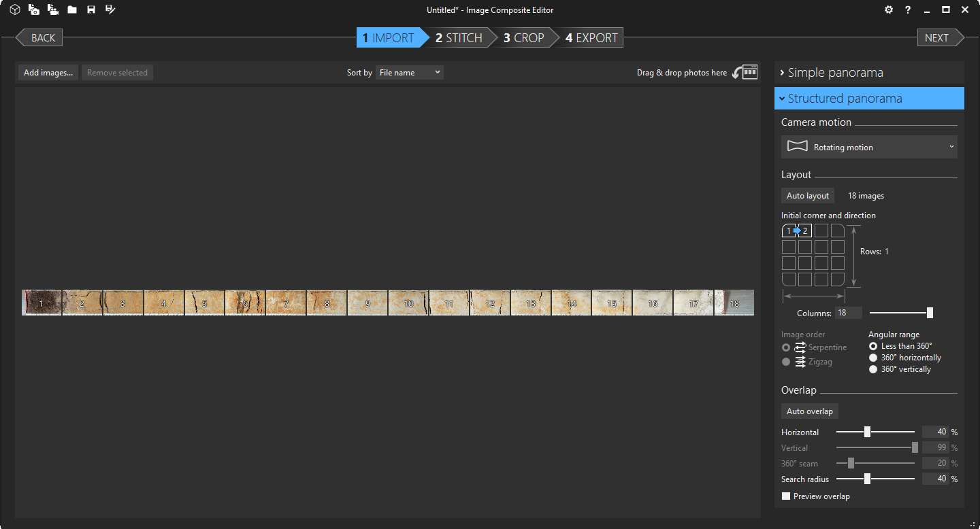This screenshot has width=980, height=529.
Task: Click the Auto overlap button
Action: pos(810,411)
